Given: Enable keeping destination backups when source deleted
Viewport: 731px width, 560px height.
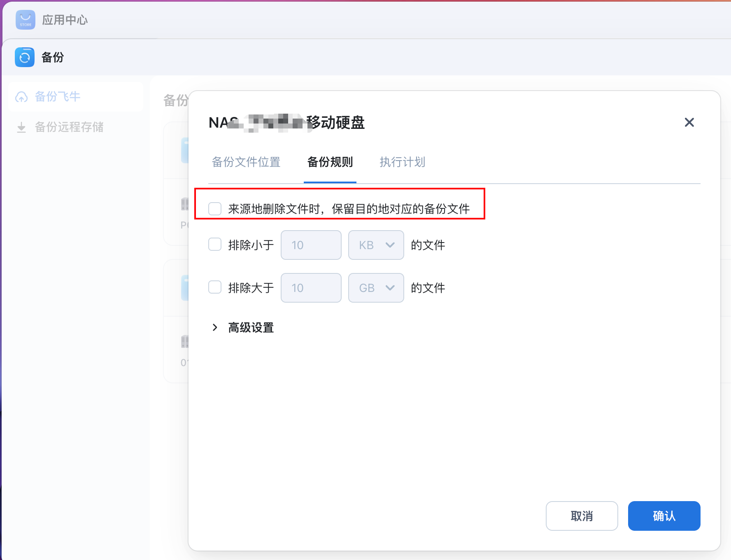Looking at the screenshot, I should [215, 209].
